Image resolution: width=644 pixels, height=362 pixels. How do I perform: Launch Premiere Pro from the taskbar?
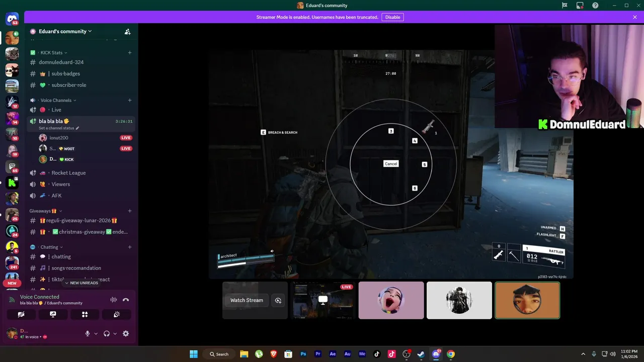[318, 354]
